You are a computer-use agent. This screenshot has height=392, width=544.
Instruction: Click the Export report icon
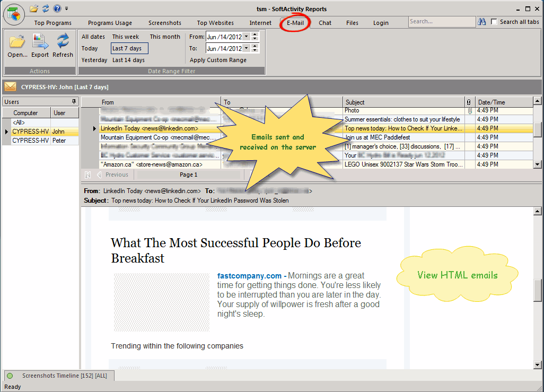click(40, 46)
